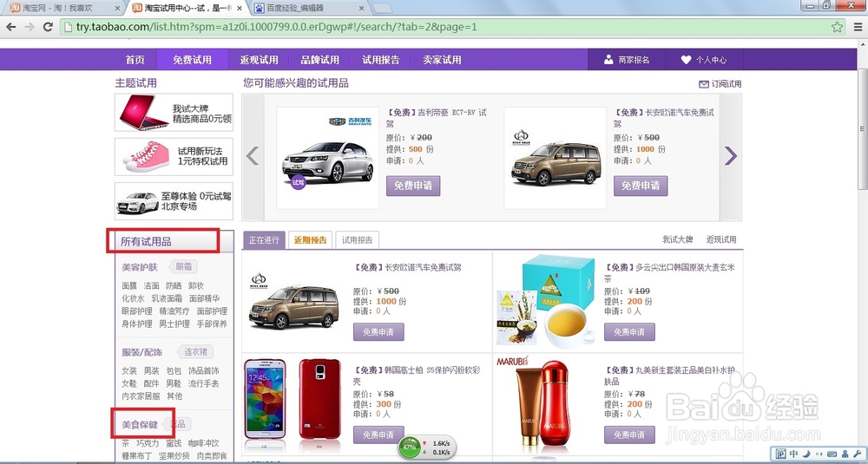Open the 我试大牌 link above listings
The height and width of the screenshot is (464, 868).
click(x=678, y=239)
